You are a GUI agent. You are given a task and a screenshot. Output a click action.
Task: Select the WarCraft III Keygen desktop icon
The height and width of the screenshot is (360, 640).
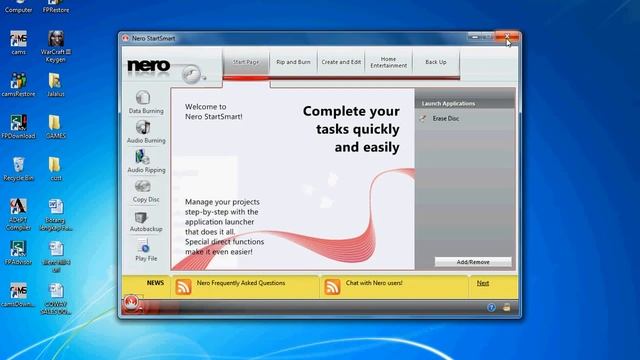pos(56,46)
